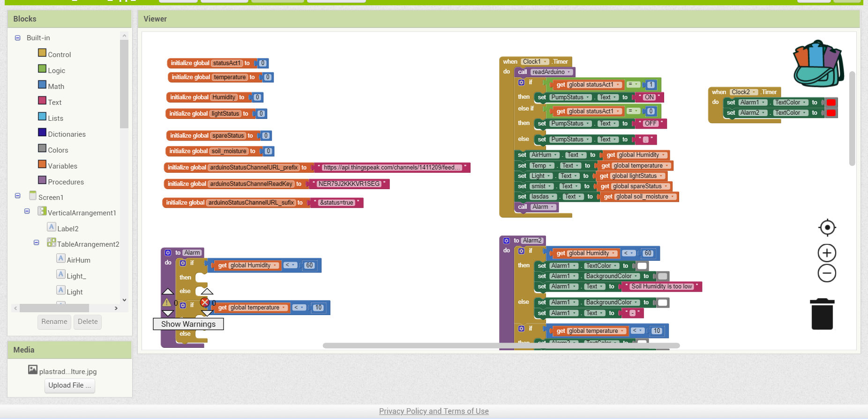Click the thingspeak URL text field
The width and height of the screenshot is (868, 419).
(x=392, y=168)
